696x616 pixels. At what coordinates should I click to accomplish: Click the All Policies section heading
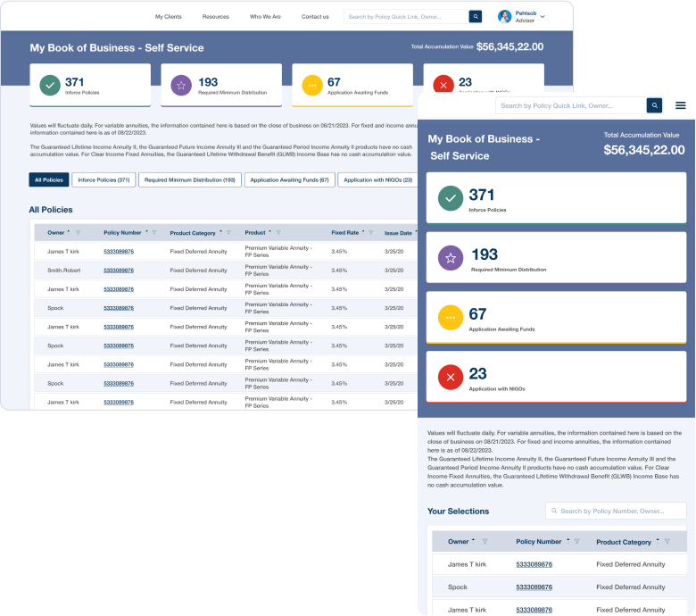[x=51, y=210]
